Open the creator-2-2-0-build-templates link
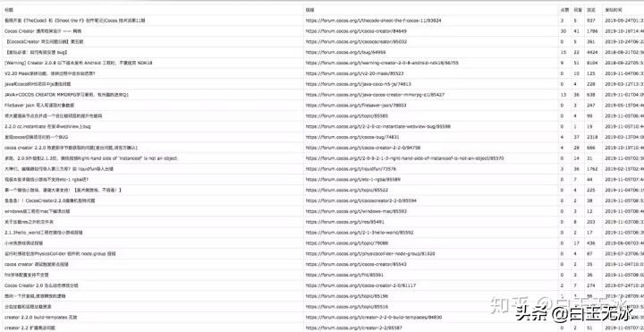This screenshot has width=644, height=332. click(x=374, y=317)
